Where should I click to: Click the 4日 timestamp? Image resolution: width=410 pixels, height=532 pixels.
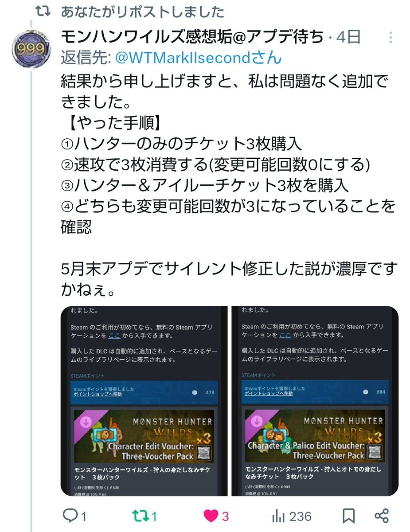click(348, 37)
